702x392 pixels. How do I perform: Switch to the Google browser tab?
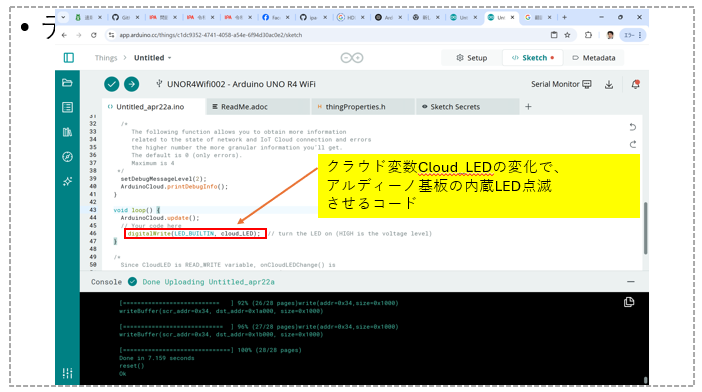click(538, 17)
